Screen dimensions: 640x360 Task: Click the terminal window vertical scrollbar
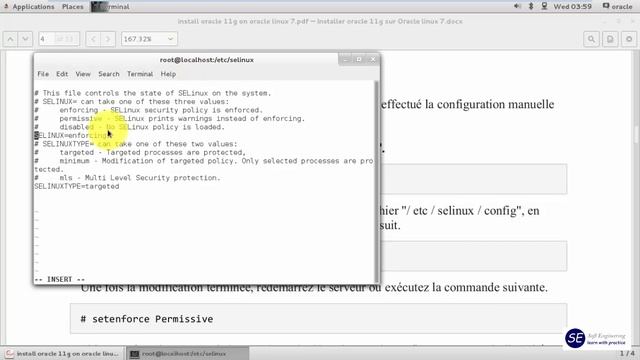376,182
